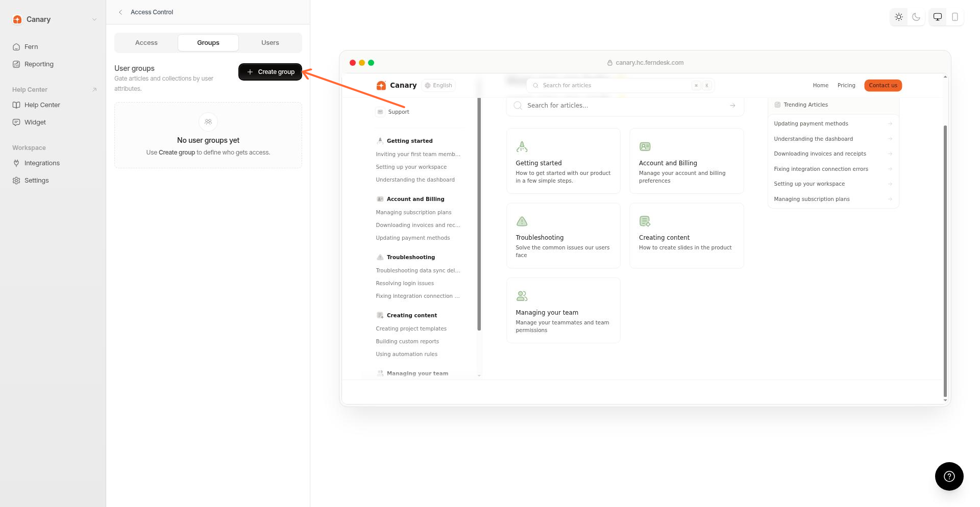Enable light mode sun icon
The height and width of the screenshot is (507, 980).
click(899, 17)
